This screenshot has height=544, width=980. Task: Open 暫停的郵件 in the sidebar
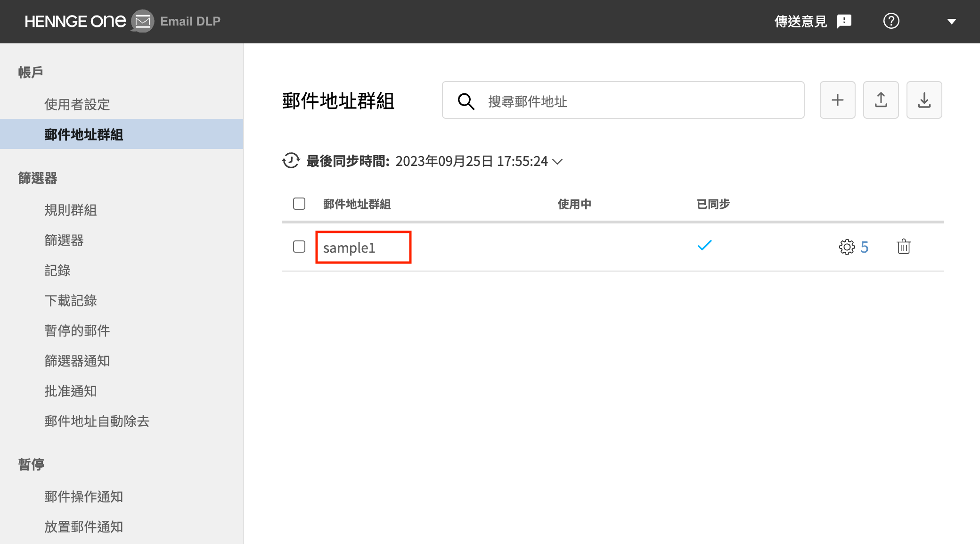click(x=77, y=330)
